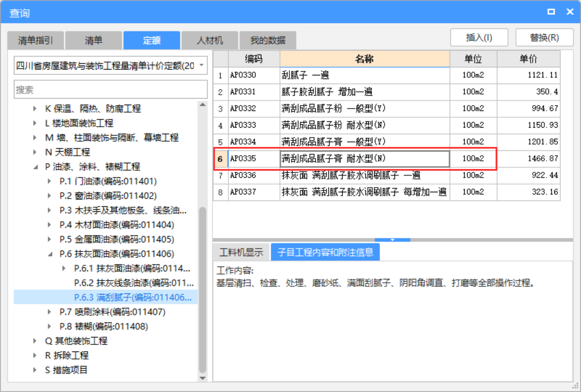Expand the P.7 喷刷涂料 node

(49, 312)
